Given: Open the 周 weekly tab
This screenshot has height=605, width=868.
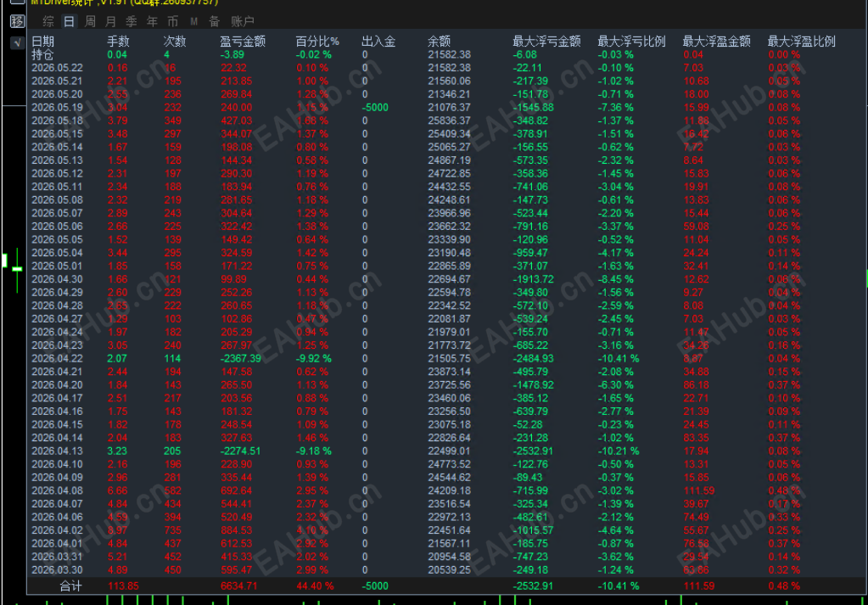Looking at the screenshot, I should 90,21.
